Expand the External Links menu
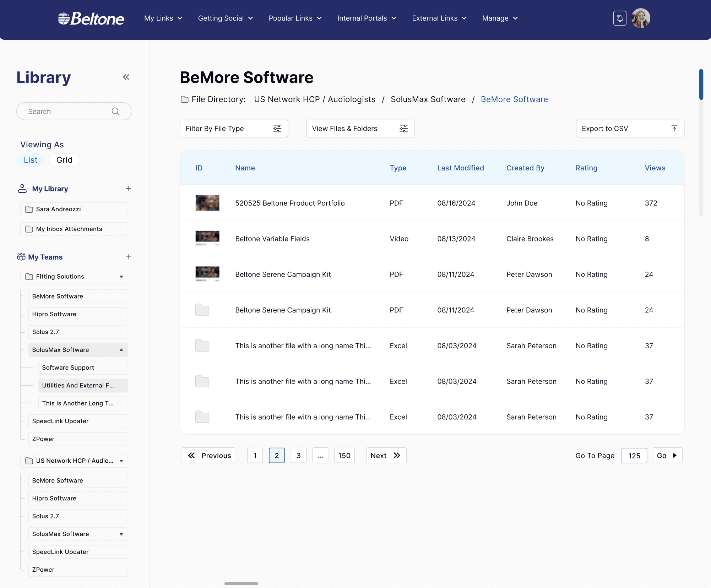The width and height of the screenshot is (711, 588). point(439,18)
